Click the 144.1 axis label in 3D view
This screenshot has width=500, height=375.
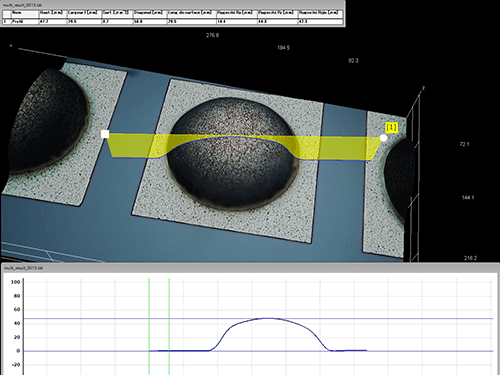click(468, 197)
